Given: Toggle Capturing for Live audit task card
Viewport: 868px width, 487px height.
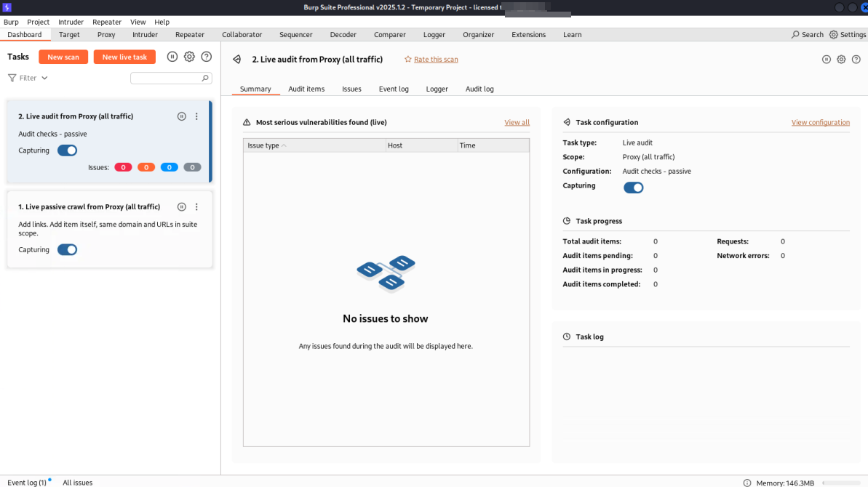Looking at the screenshot, I should [x=68, y=150].
